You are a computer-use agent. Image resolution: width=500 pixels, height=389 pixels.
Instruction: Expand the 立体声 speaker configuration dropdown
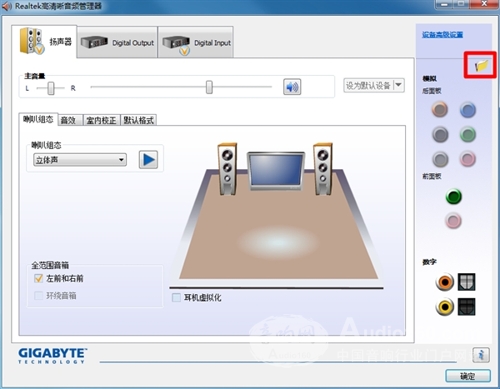pos(80,160)
